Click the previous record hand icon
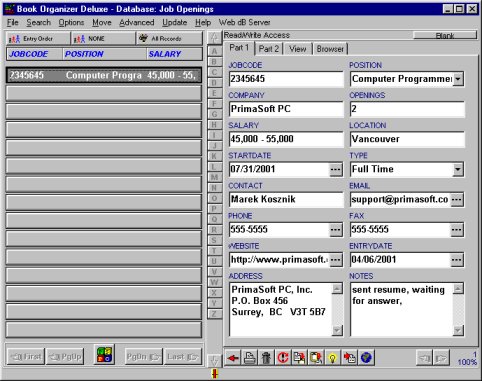The width and height of the screenshot is (482, 381). (x=424, y=358)
